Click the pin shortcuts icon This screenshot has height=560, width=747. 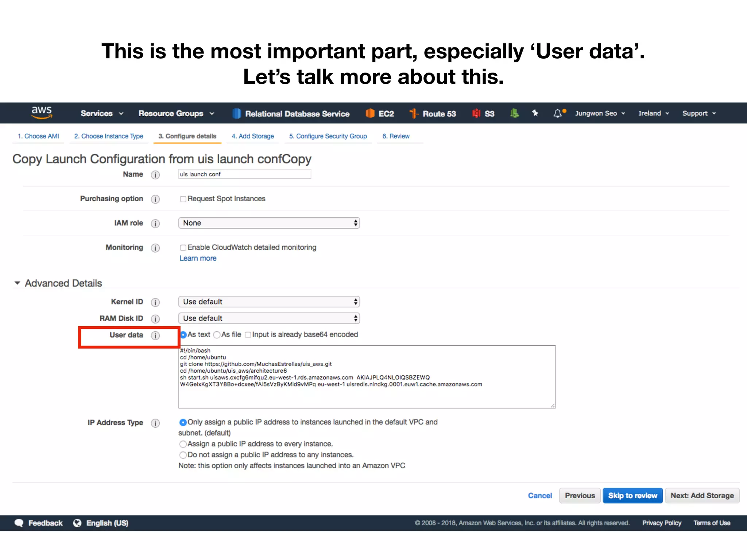[535, 113]
